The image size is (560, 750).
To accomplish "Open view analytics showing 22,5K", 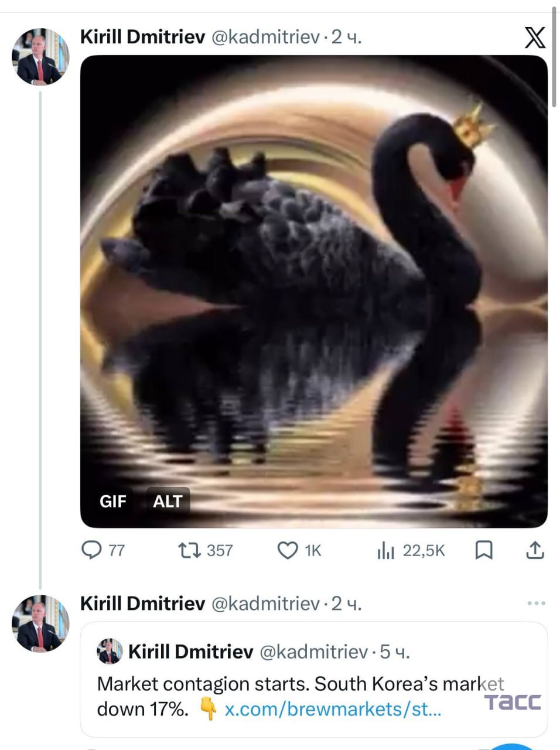I will [x=385, y=550].
